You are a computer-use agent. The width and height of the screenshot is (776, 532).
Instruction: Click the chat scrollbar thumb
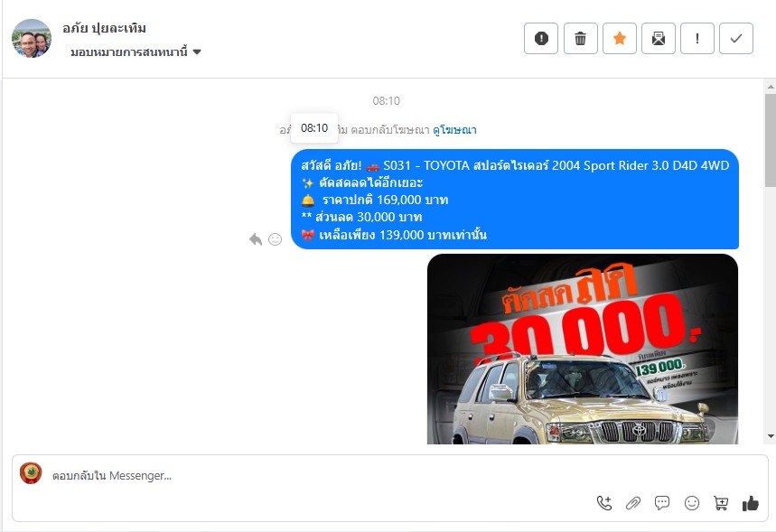point(771,140)
